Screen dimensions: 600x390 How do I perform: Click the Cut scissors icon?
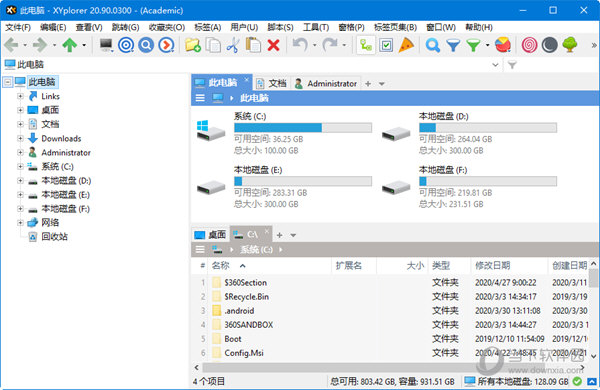[x=233, y=45]
